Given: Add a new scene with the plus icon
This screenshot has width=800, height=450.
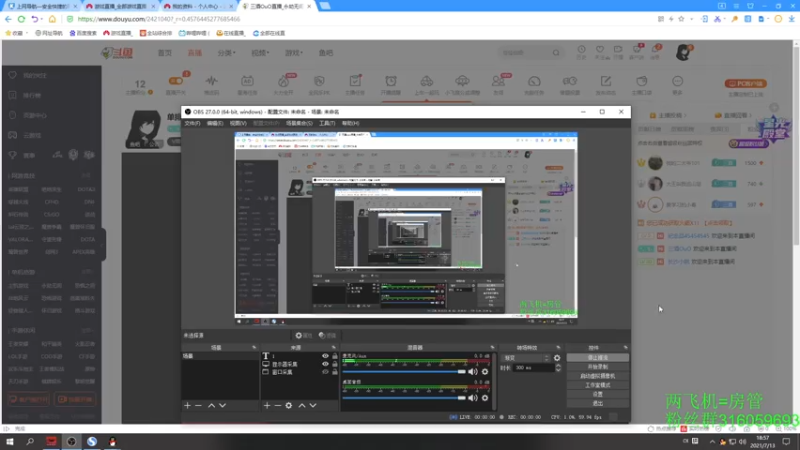Looking at the screenshot, I should coord(187,406).
